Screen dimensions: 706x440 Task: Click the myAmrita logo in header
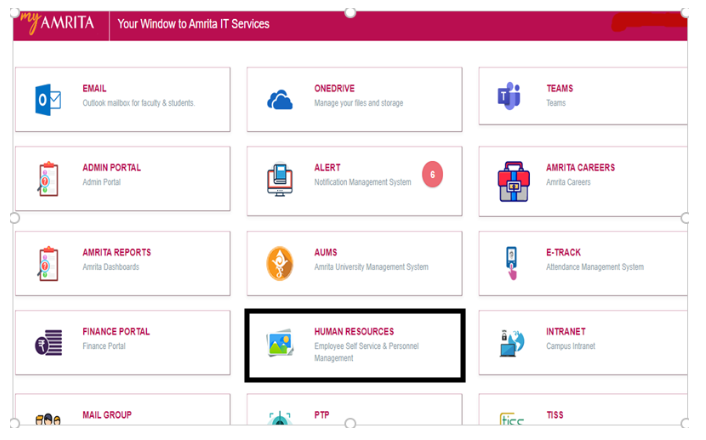[58, 23]
